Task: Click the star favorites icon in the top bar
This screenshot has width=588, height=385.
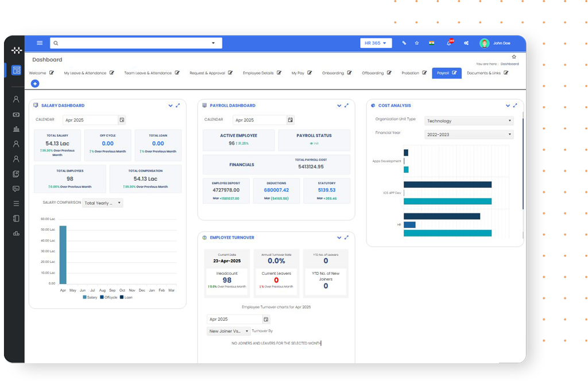Action: click(417, 43)
